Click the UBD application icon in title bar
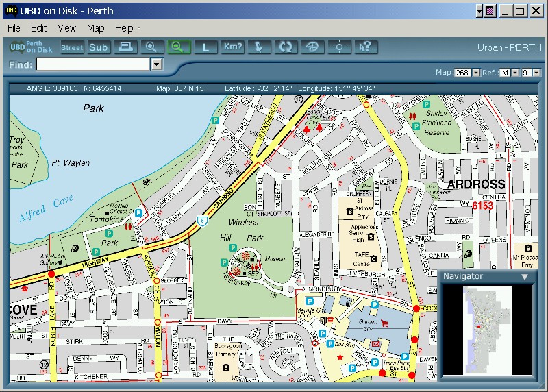The image size is (548, 392). 12,11
